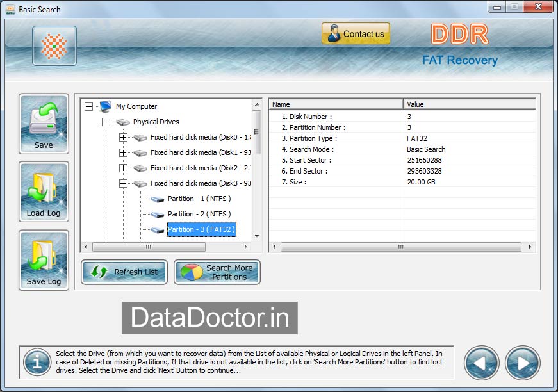The width and height of the screenshot is (558, 392).
Task: Click the Save Log folder button
Action: (44, 260)
